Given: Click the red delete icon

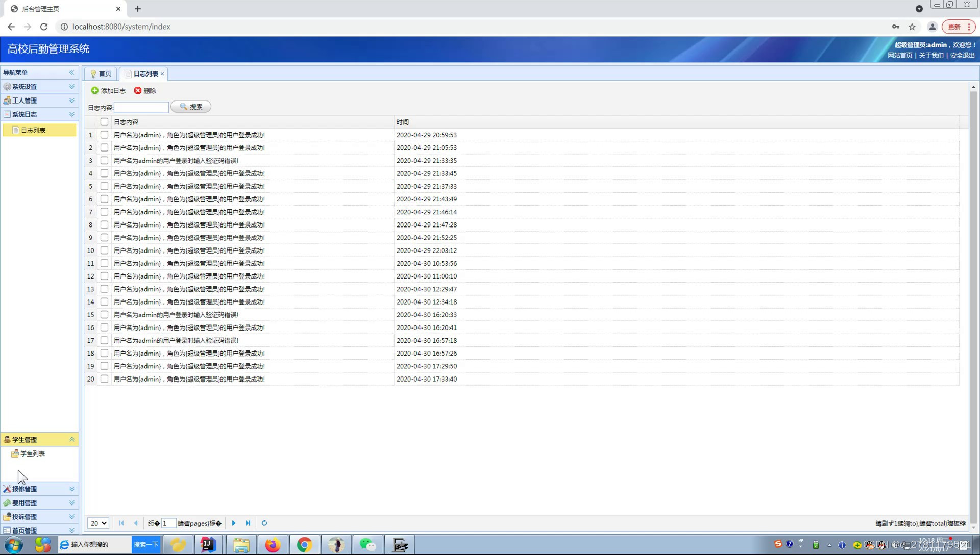Looking at the screenshot, I should [138, 90].
